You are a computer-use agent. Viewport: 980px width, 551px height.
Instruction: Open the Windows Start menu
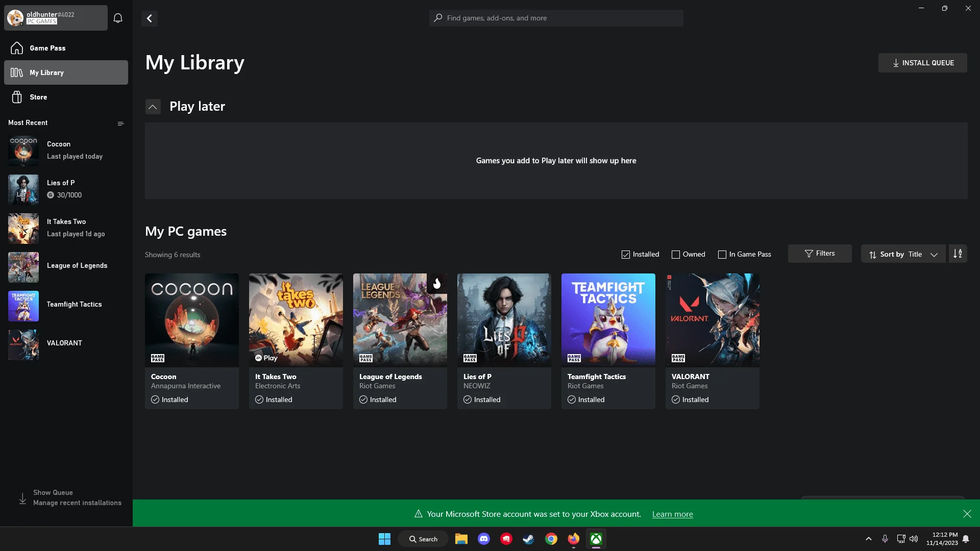(x=384, y=539)
